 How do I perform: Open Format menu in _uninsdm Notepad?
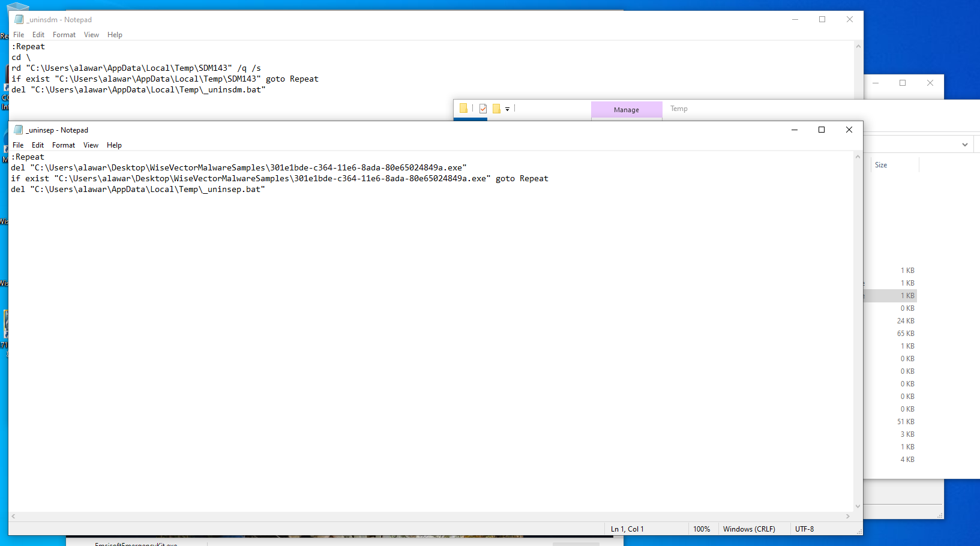coord(64,35)
